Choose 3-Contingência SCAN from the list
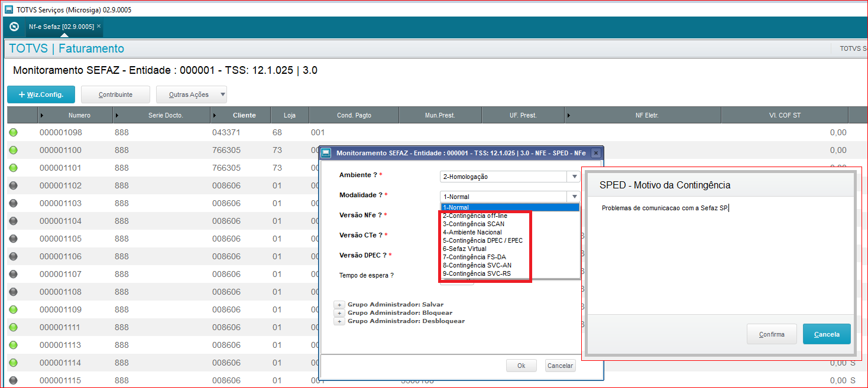The height and width of the screenshot is (388, 868). 510,224
